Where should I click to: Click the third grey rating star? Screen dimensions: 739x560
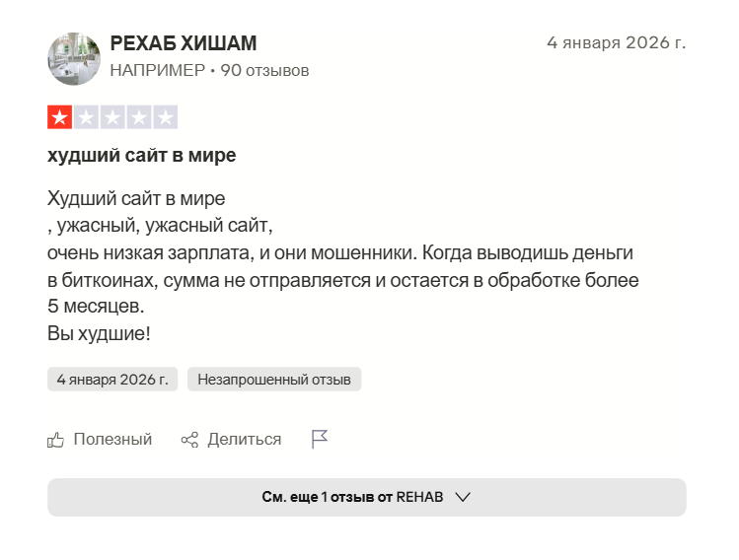[112, 118]
